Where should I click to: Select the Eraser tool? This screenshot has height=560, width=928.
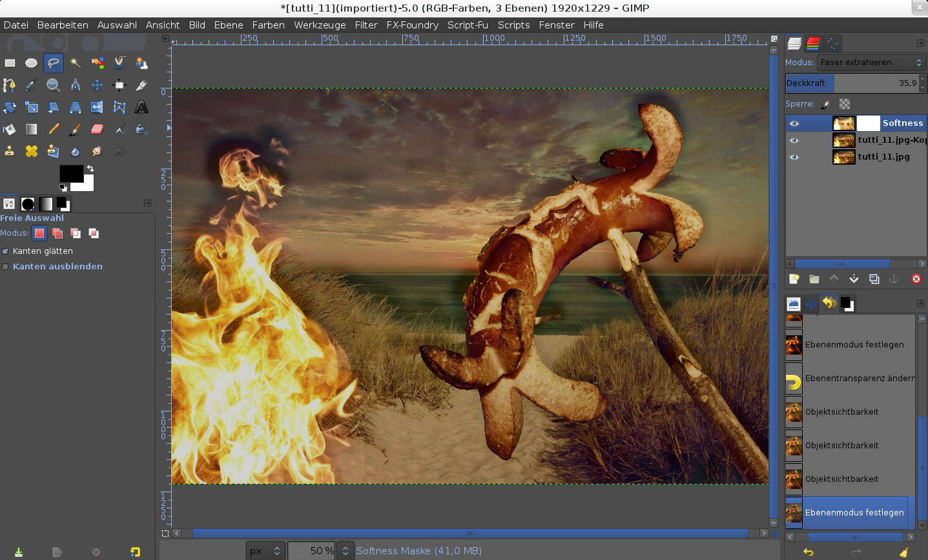[x=98, y=129]
